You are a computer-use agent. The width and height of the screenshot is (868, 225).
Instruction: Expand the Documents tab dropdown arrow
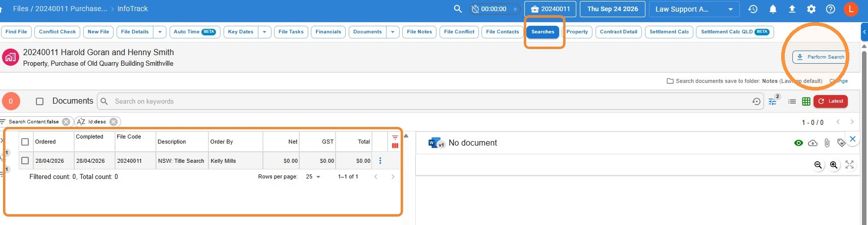tap(393, 32)
